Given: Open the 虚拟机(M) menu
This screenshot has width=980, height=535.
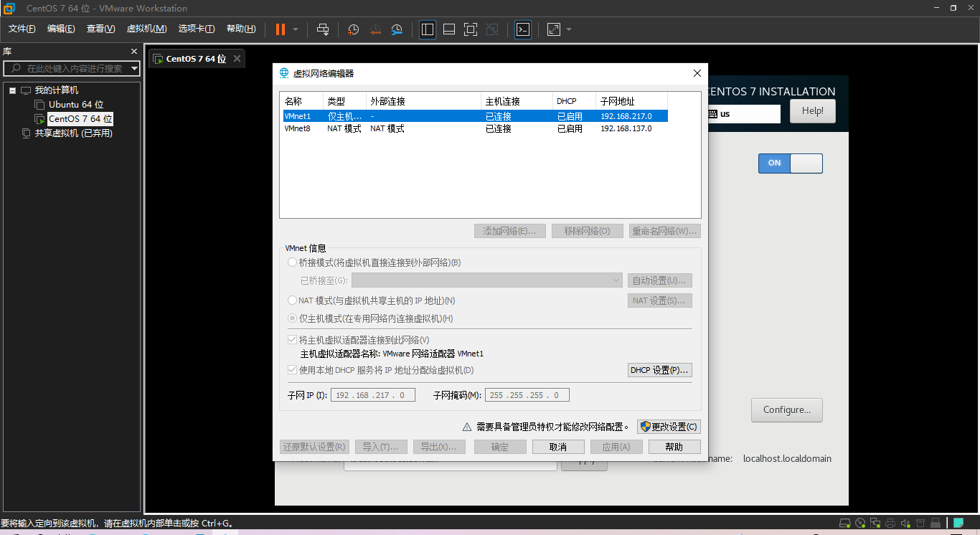Looking at the screenshot, I should (146, 29).
